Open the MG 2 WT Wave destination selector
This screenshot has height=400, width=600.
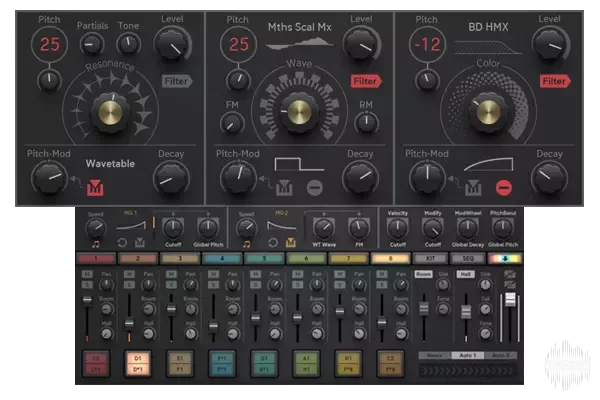324,245
